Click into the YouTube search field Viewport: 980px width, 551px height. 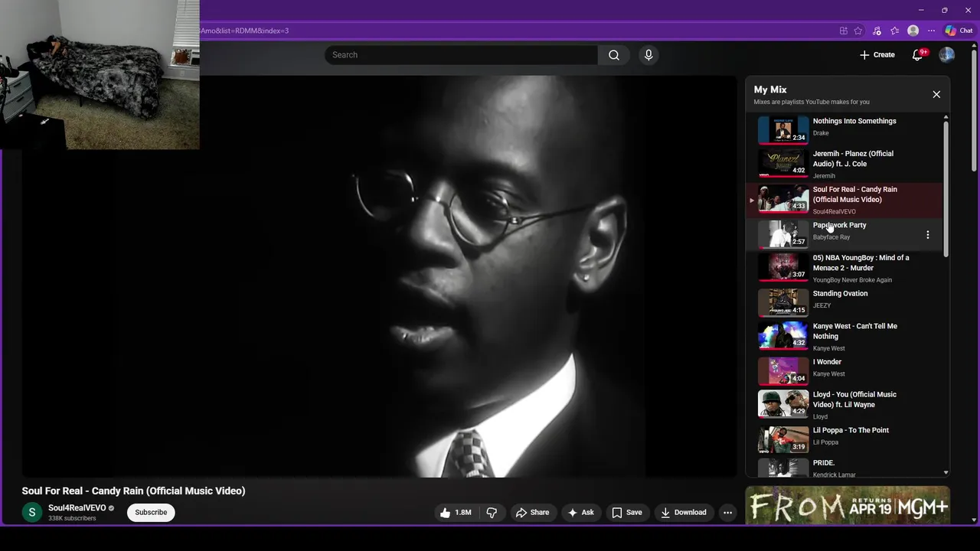pyautogui.click(x=461, y=55)
